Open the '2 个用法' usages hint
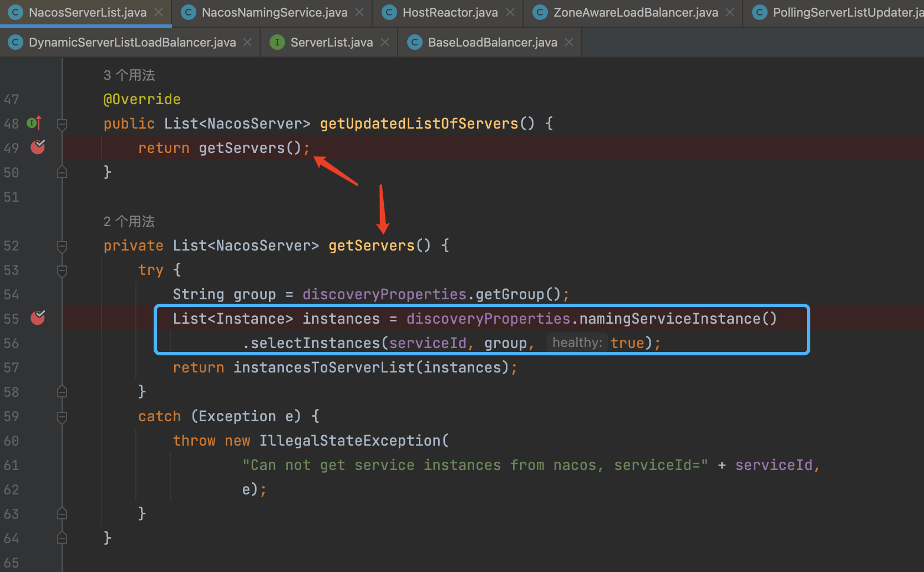 coord(129,221)
